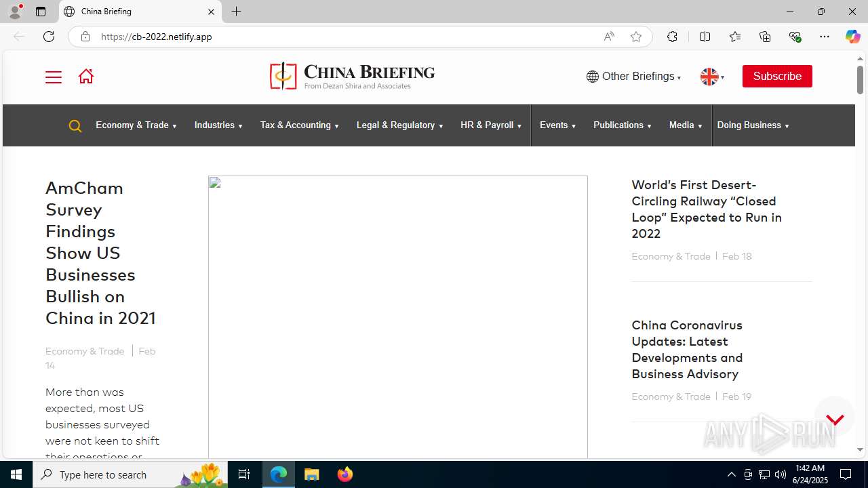Image resolution: width=868 pixels, height=488 pixels.
Task: Expand Industries menu
Action: (x=218, y=125)
